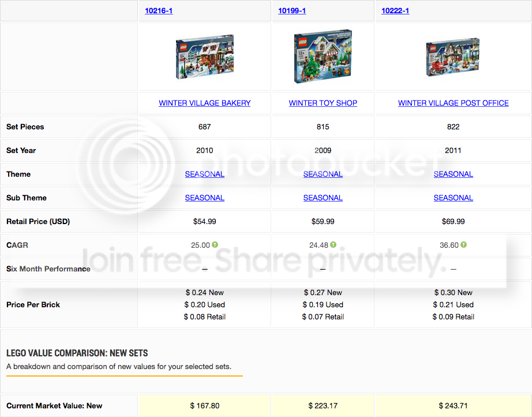Click the green up arrow beside CAGR 36.60

point(464,244)
